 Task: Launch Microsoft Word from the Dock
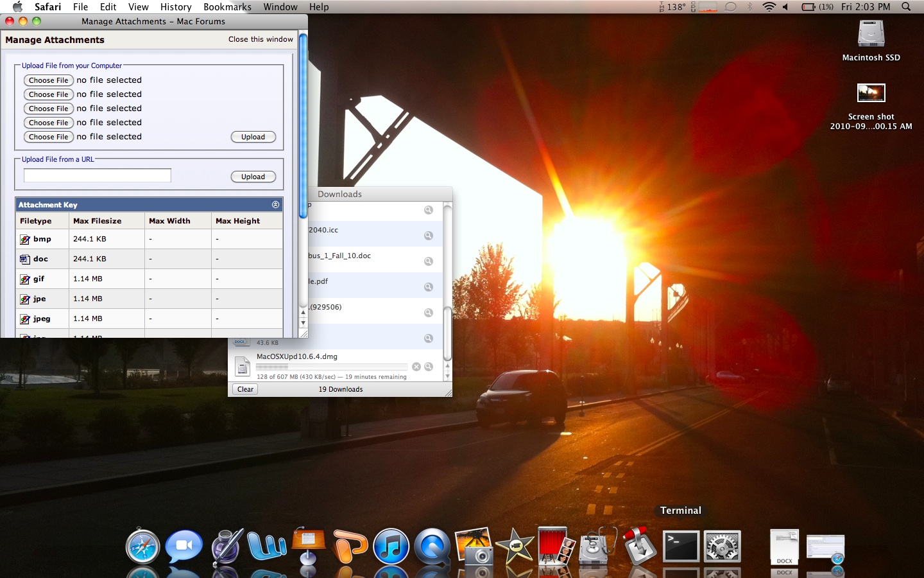(267, 547)
